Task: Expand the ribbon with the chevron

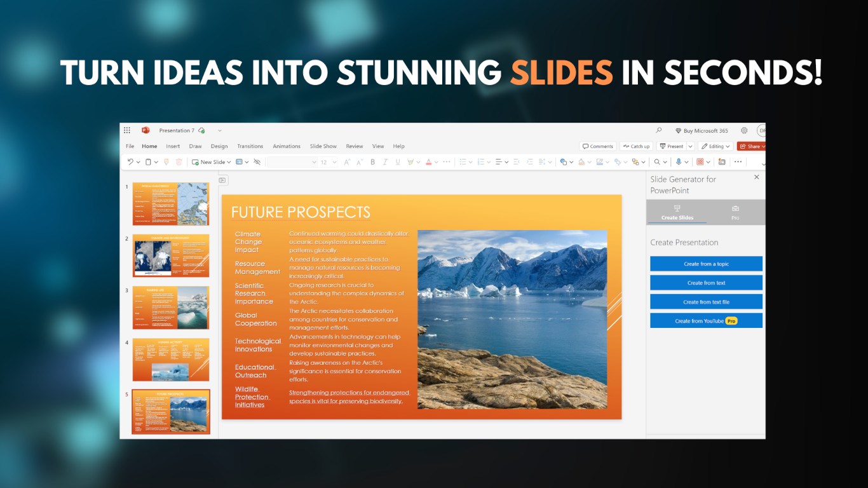Action: pyautogui.click(x=763, y=163)
